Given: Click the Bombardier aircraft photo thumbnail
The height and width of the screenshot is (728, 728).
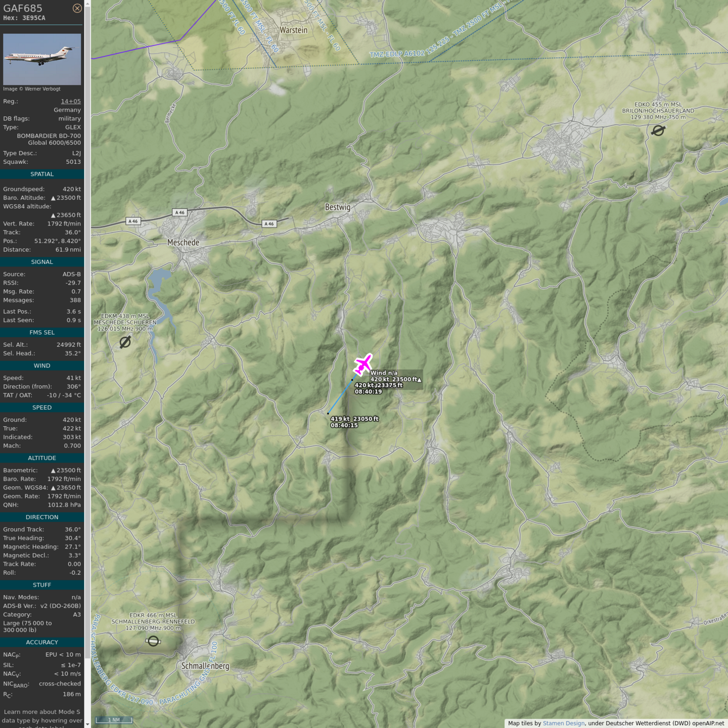Looking at the screenshot, I should click(x=42, y=59).
